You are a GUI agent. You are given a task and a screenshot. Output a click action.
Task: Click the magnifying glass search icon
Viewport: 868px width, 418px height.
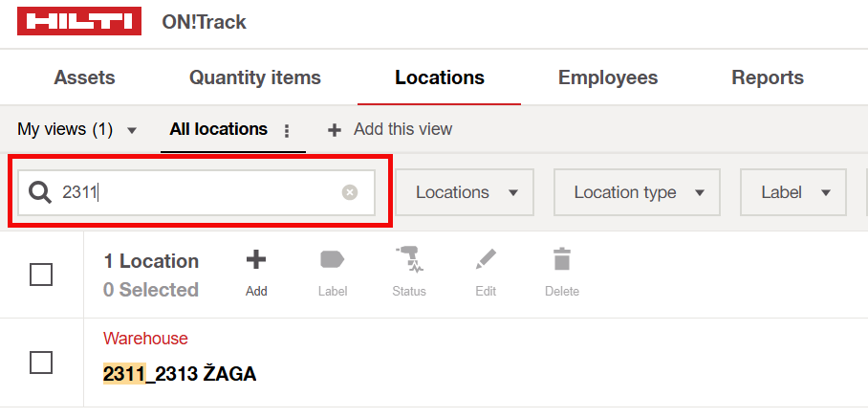pos(40,192)
